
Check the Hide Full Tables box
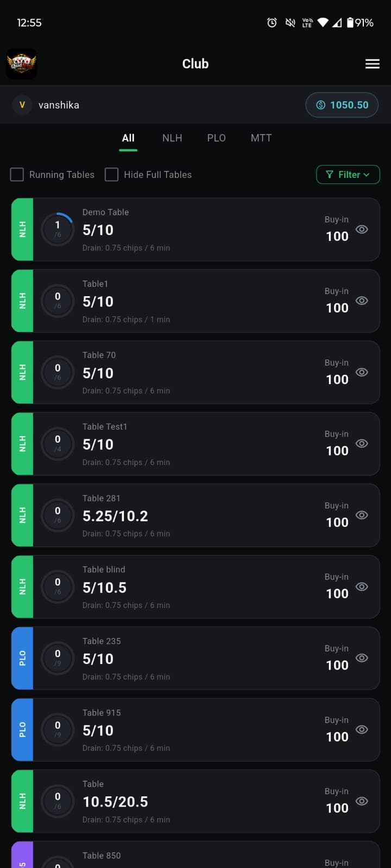pos(112,175)
